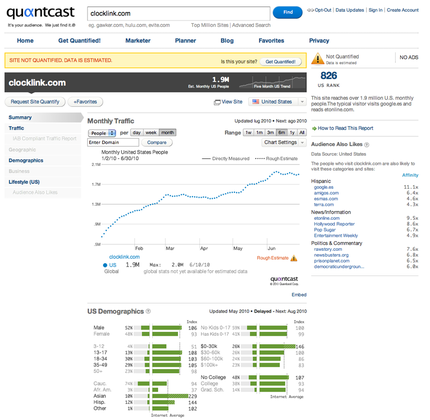Click the help icon next to US Demographics
This screenshot has width=430, height=420.
coord(148,311)
